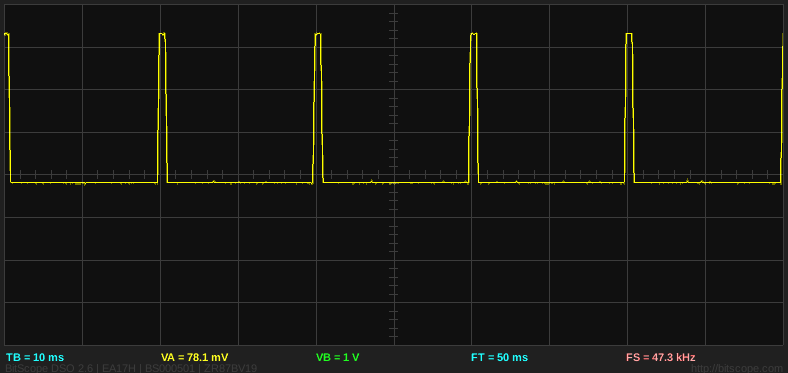Click the vertical tick-marked center axis below the trace
788x373 pixels.
394,264
